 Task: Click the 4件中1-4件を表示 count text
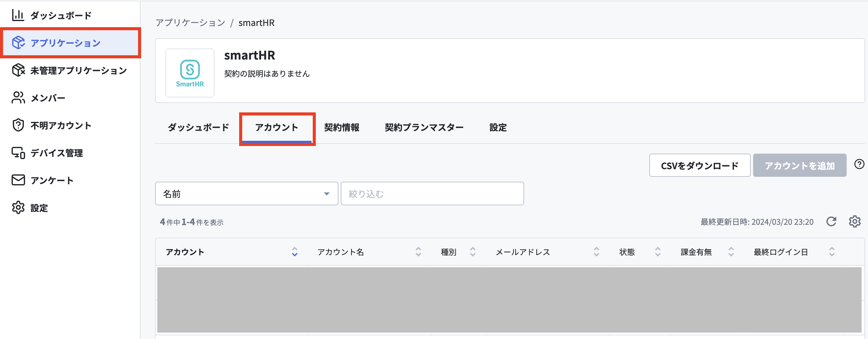(x=191, y=222)
